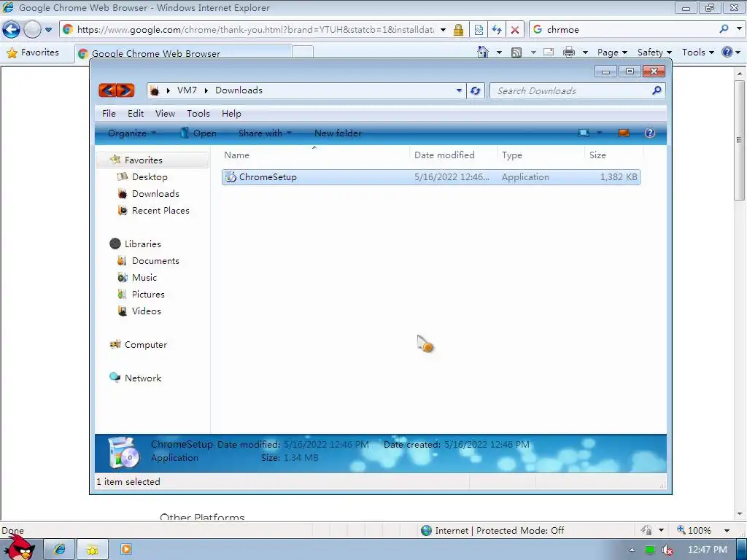Open the File menu in Explorer

point(109,113)
